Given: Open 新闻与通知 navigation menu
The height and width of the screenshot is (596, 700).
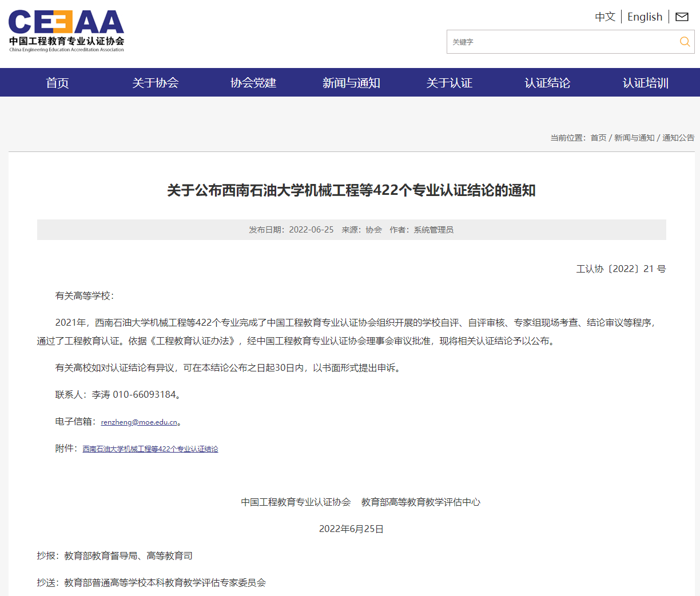Looking at the screenshot, I should tap(351, 83).
